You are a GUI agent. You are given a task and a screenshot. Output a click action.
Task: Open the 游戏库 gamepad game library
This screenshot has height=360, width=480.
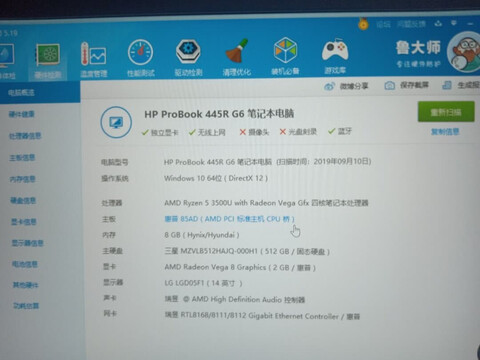[335, 56]
